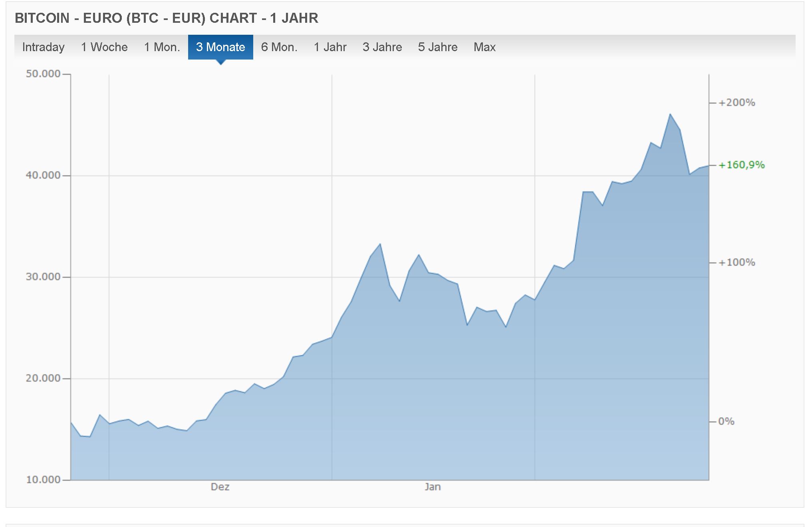The height and width of the screenshot is (527, 812).
Task: Click the Jan x-axis label
Action: tap(433, 487)
